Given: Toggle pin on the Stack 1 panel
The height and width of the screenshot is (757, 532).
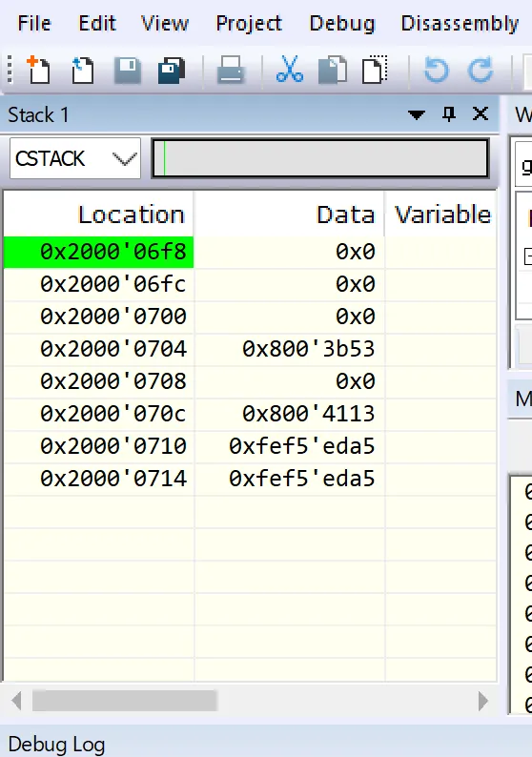Looking at the screenshot, I should click(x=449, y=114).
